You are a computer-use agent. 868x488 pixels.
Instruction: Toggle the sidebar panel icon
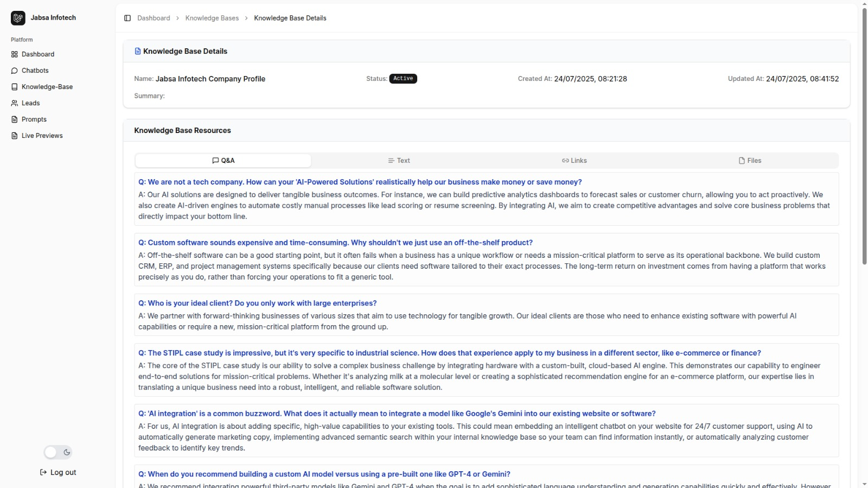click(x=127, y=18)
